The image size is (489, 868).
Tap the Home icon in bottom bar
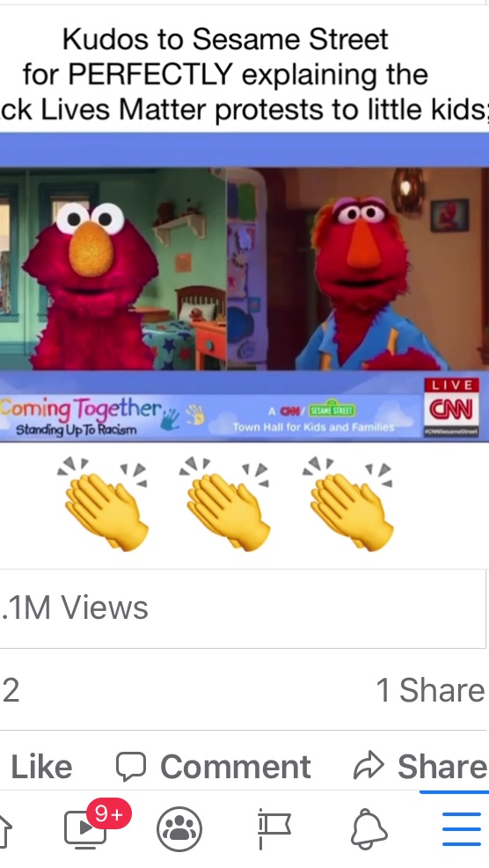click(x=4, y=828)
